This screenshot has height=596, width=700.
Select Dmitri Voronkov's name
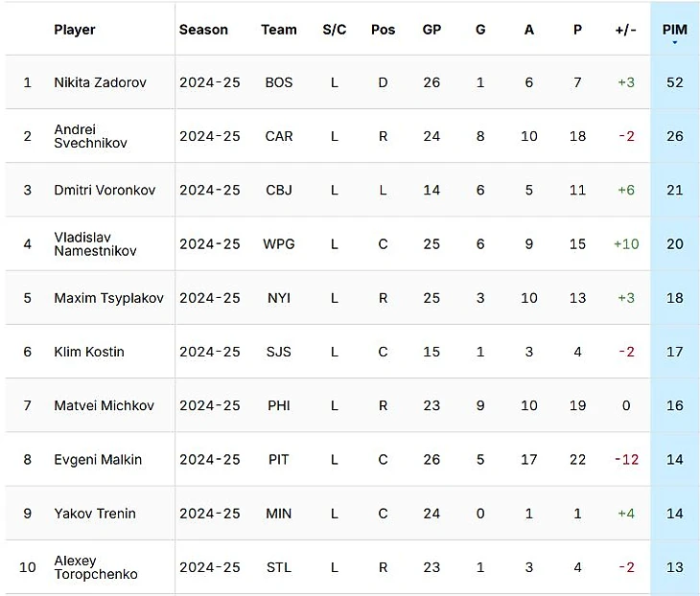pyautogui.click(x=103, y=190)
